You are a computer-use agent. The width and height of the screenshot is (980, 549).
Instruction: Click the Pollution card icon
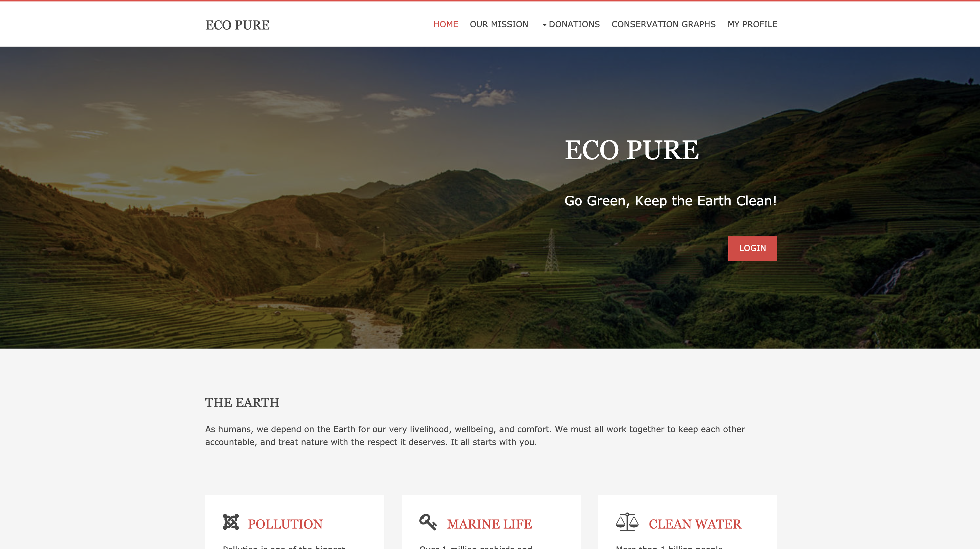(230, 522)
